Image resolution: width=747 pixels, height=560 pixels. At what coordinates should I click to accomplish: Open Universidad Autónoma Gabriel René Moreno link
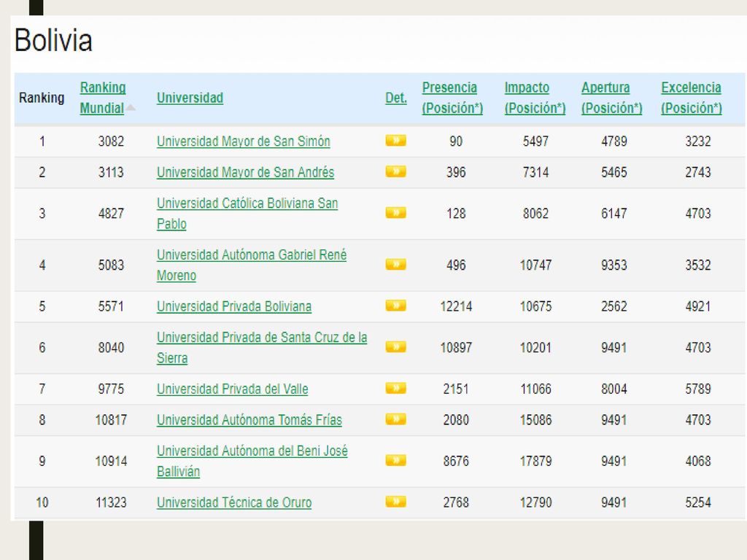(252, 265)
